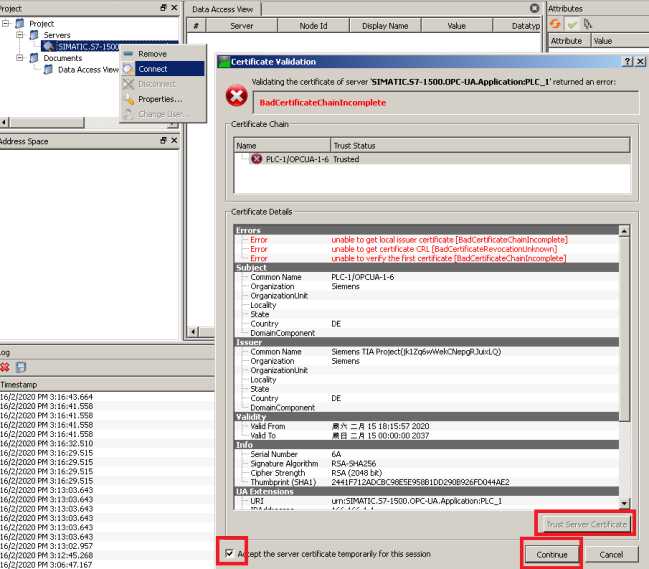Collapse the Documents tree node

pos(19,58)
